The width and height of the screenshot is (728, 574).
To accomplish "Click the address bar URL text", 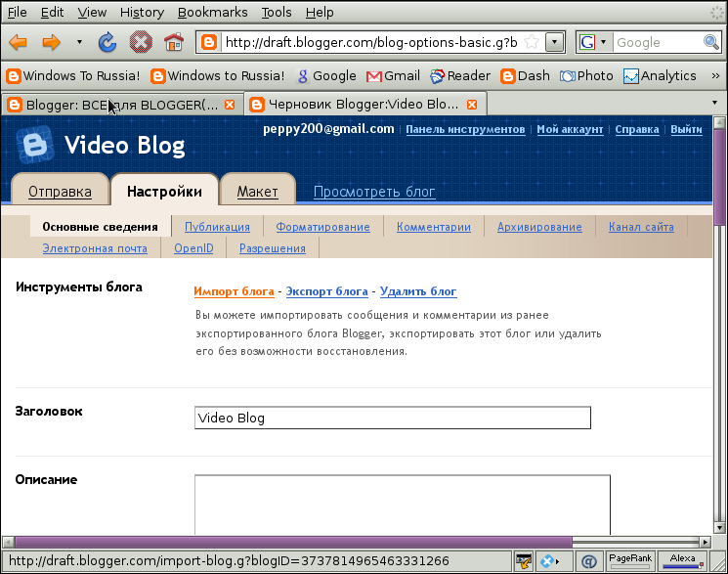I will [x=371, y=42].
